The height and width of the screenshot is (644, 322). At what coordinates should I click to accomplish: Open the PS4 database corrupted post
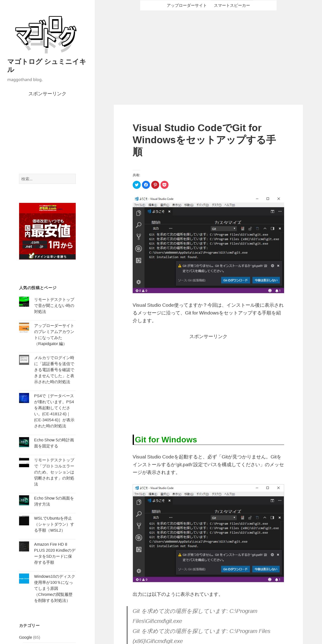(54, 411)
